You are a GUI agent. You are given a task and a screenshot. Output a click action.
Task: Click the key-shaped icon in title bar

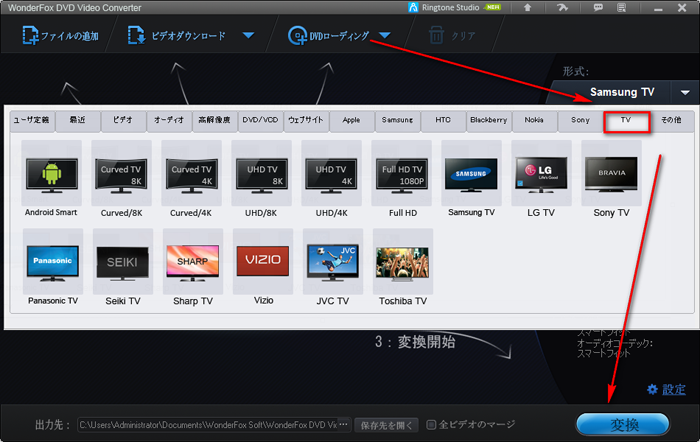562,8
